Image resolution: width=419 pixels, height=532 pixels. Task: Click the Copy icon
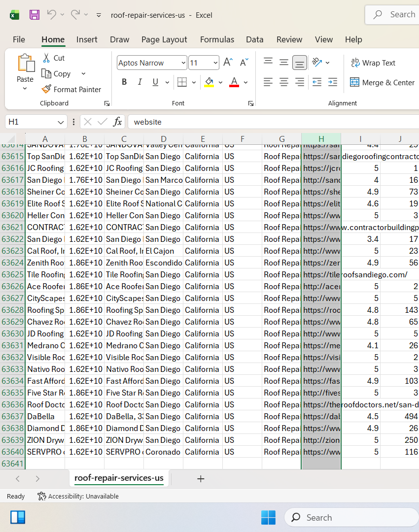pyautogui.click(x=46, y=73)
